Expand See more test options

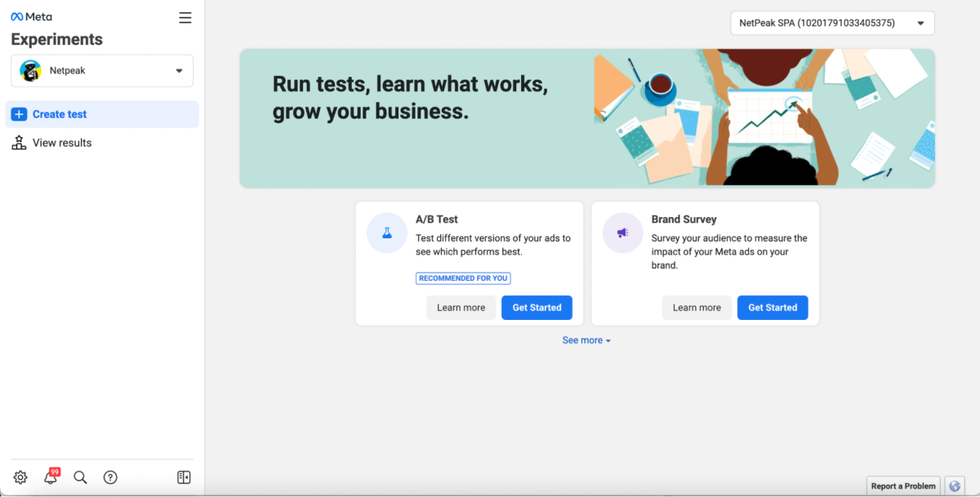(x=586, y=340)
